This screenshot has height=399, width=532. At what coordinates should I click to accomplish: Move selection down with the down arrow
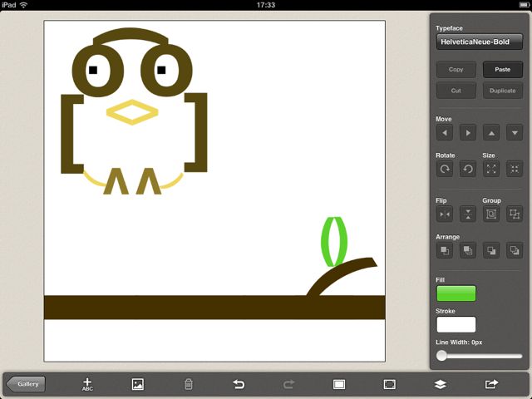pyautogui.click(x=515, y=133)
